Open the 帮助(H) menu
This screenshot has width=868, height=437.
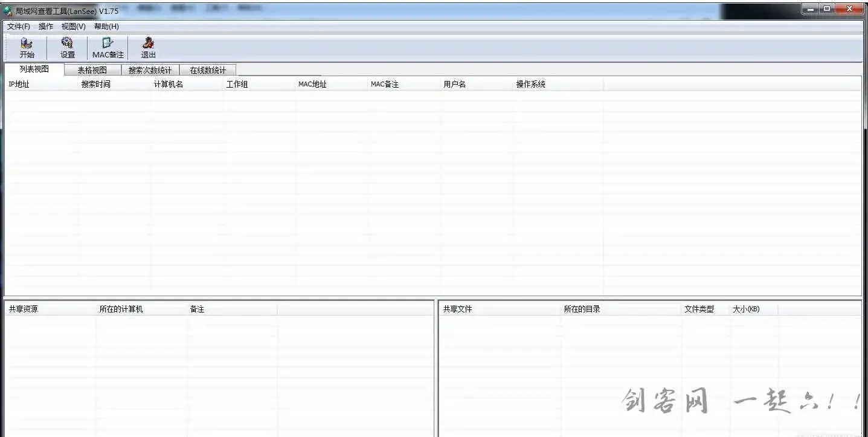[x=106, y=27]
